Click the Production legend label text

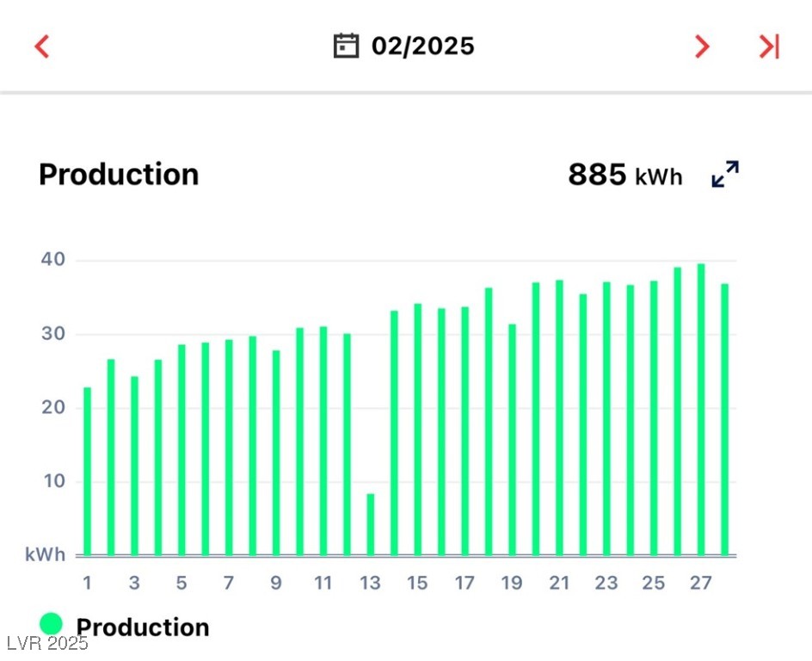143,627
